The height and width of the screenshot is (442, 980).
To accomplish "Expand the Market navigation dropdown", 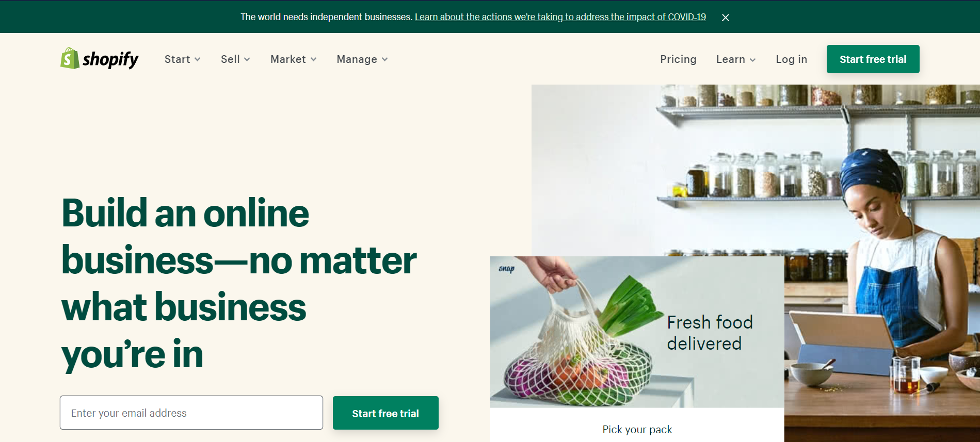I will [294, 59].
